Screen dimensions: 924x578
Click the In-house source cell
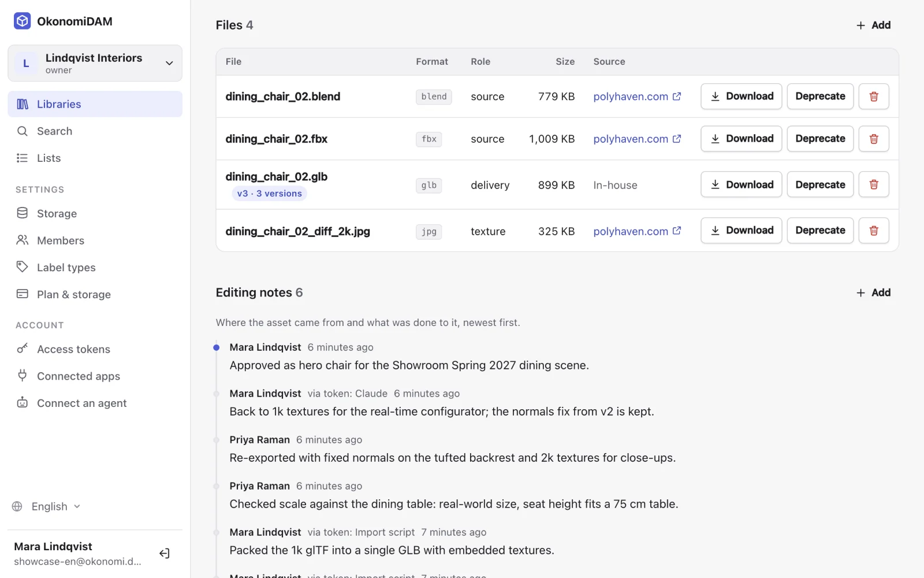tap(616, 185)
